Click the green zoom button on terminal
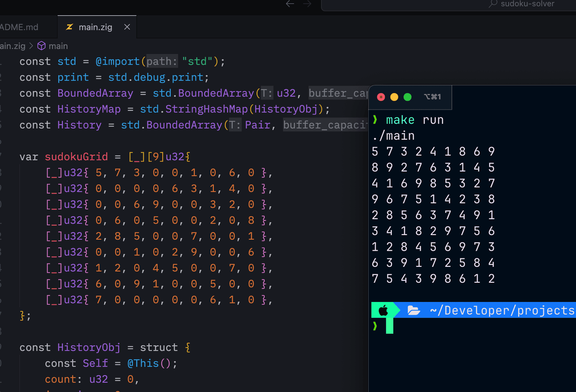This screenshot has width=576, height=392. coord(408,97)
